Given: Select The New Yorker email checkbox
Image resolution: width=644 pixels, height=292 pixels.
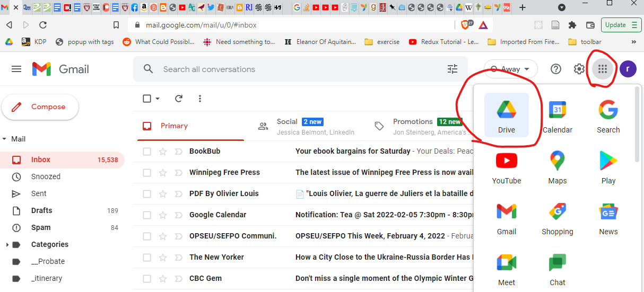Looking at the screenshot, I should click(147, 258).
